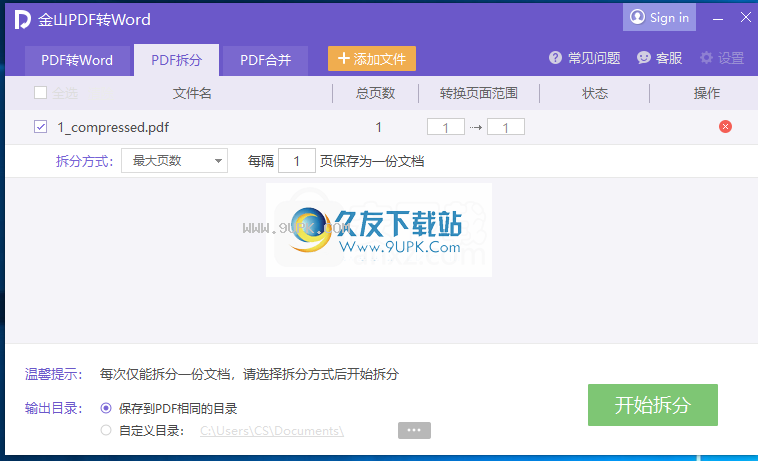
Task: Click the 操作 column header
Action: [x=707, y=93]
